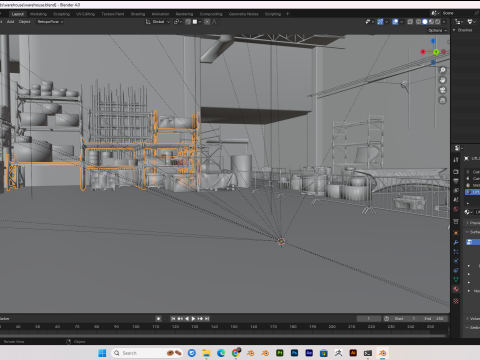This screenshot has width=480, height=360.
Task: Add a new workspace with plus button
Action: pyautogui.click(x=287, y=14)
